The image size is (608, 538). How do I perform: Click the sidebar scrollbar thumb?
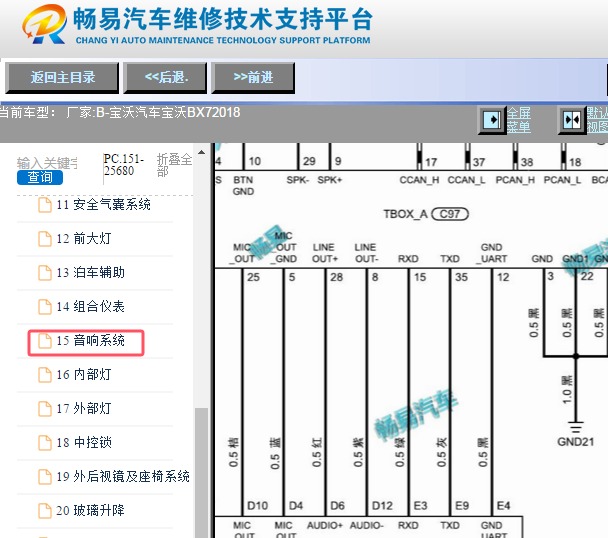[201, 472]
